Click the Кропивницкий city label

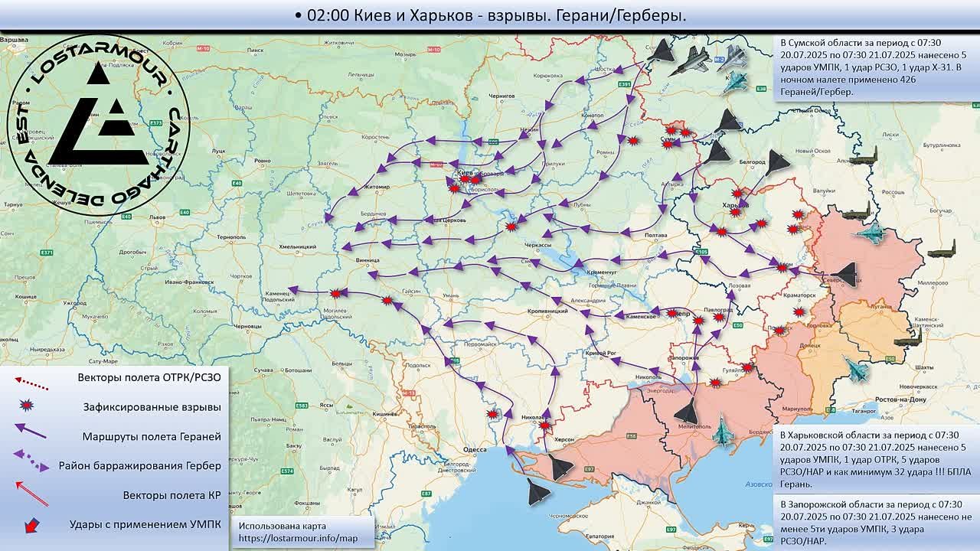click(x=548, y=311)
